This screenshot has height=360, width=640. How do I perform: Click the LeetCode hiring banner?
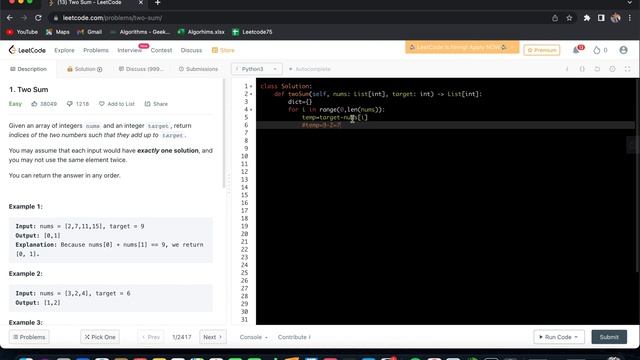click(x=462, y=47)
